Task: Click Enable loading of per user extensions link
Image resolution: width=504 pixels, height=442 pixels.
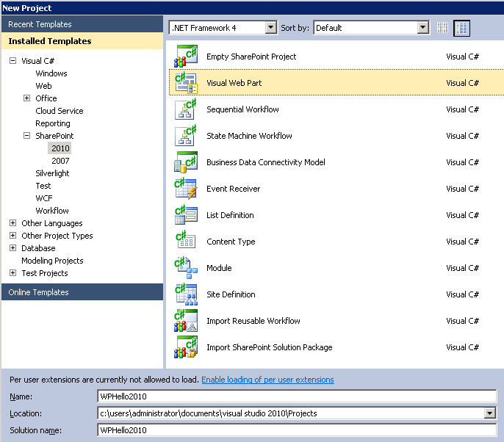Action: [x=267, y=380]
